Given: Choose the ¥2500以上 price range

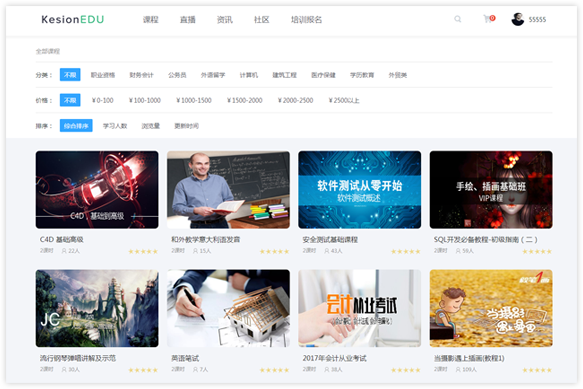Looking at the screenshot, I should [x=344, y=100].
